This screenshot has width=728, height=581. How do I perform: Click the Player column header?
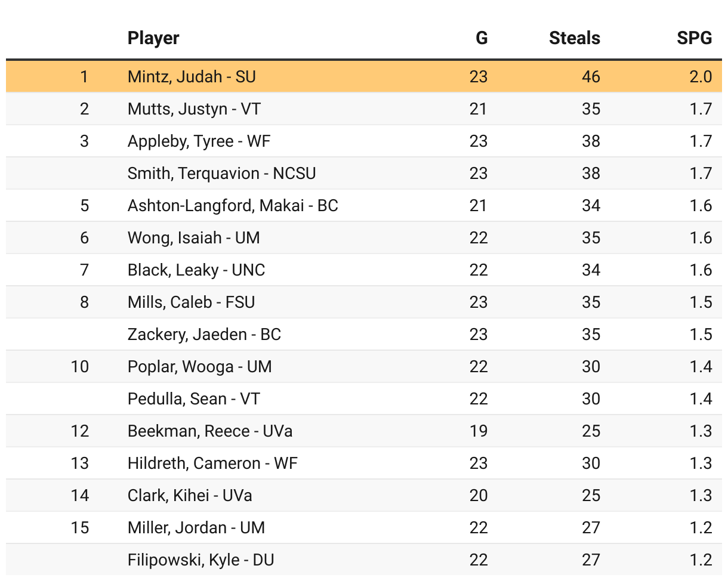tap(153, 38)
